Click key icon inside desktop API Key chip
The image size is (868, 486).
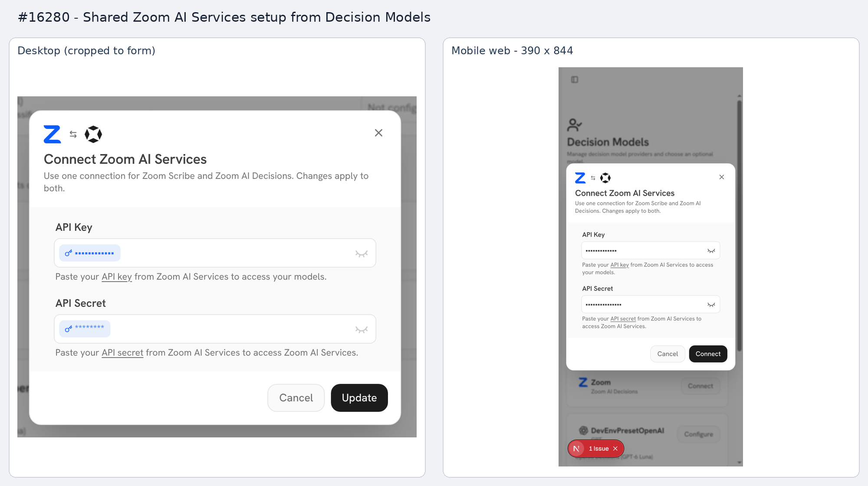(x=68, y=253)
